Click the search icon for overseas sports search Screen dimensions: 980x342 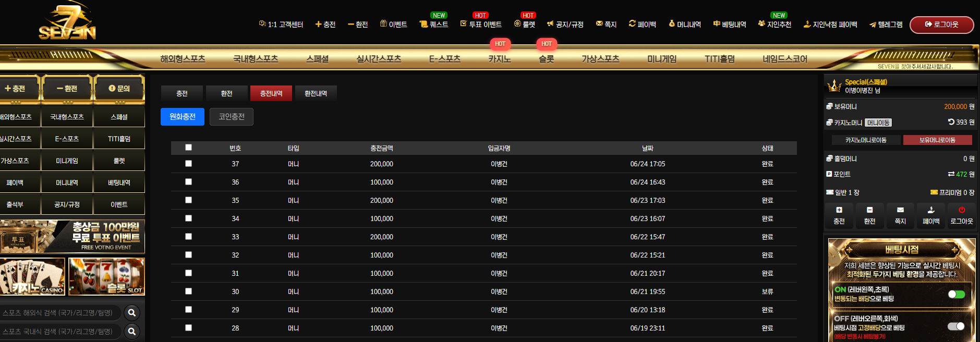click(x=132, y=313)
